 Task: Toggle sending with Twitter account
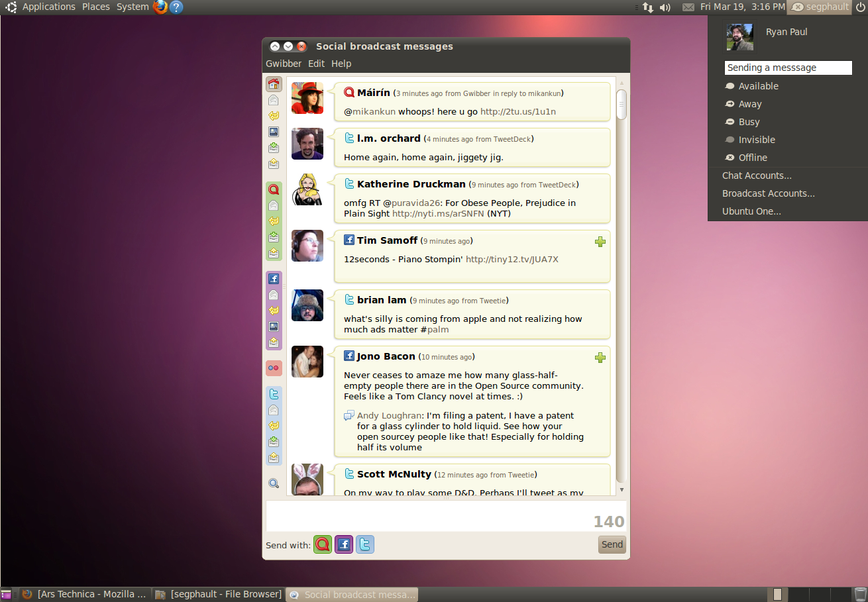[x=365, y=544]
